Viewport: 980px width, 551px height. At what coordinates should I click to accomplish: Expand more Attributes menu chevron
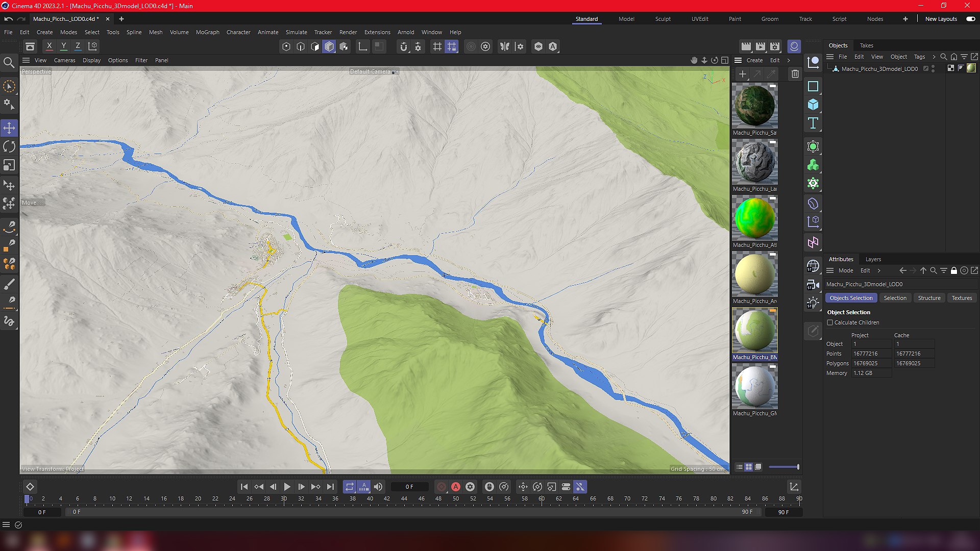tap(879, 270)
